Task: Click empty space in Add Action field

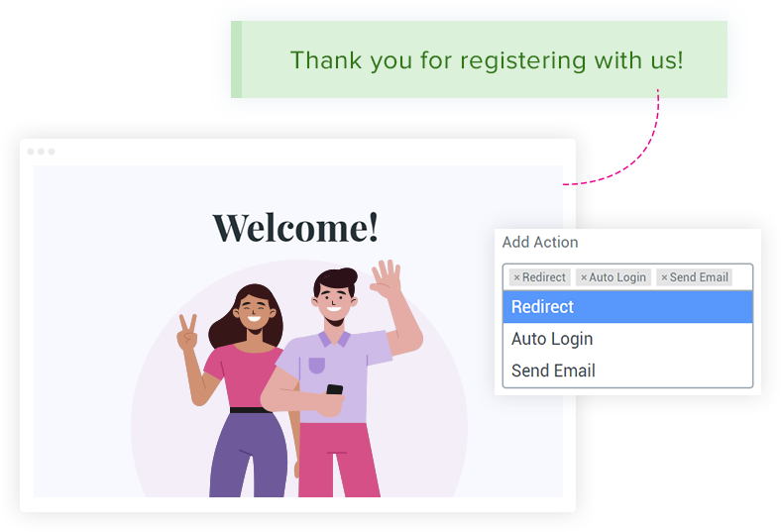Action: 741,277
